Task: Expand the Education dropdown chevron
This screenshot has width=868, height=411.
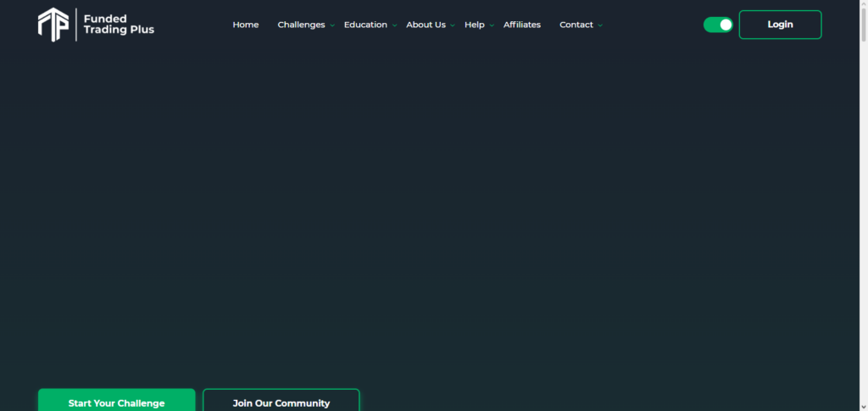Action: [395, 25]
